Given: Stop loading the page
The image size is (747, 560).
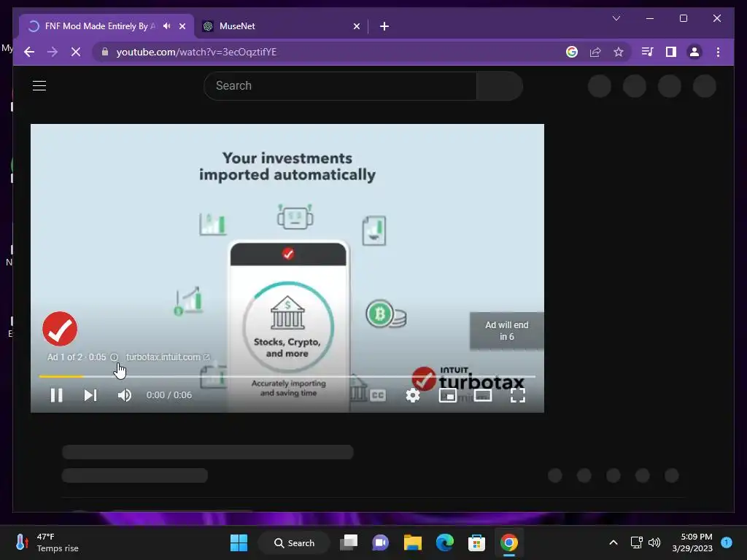Looking at the screenshot, I should (76, 52).
